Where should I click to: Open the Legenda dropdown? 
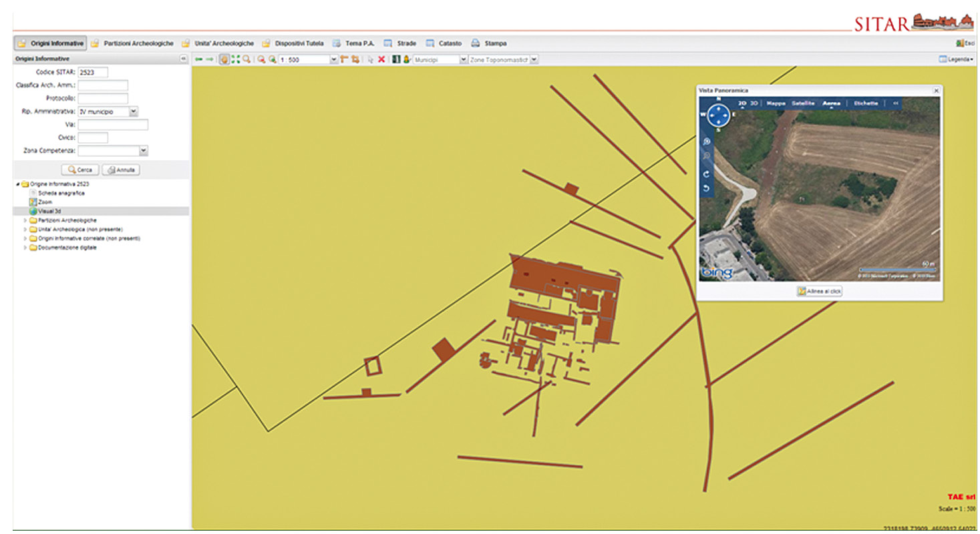click(956, 59)
